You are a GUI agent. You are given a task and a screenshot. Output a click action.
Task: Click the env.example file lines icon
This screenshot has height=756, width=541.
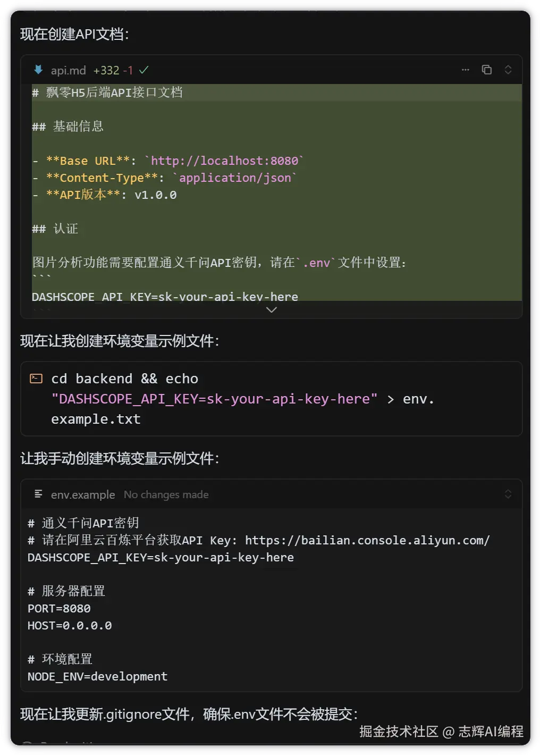tap(38, 494)
